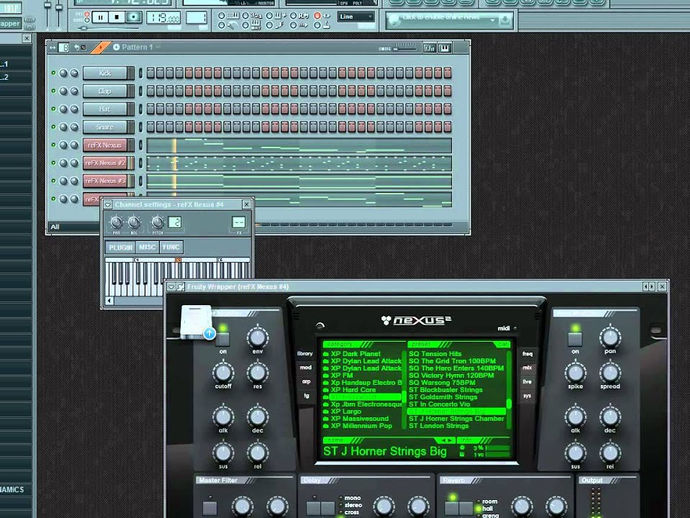Open the Fruity Wrapper window menu arrow
Screen dimensions: 690x518
(171, 287)
